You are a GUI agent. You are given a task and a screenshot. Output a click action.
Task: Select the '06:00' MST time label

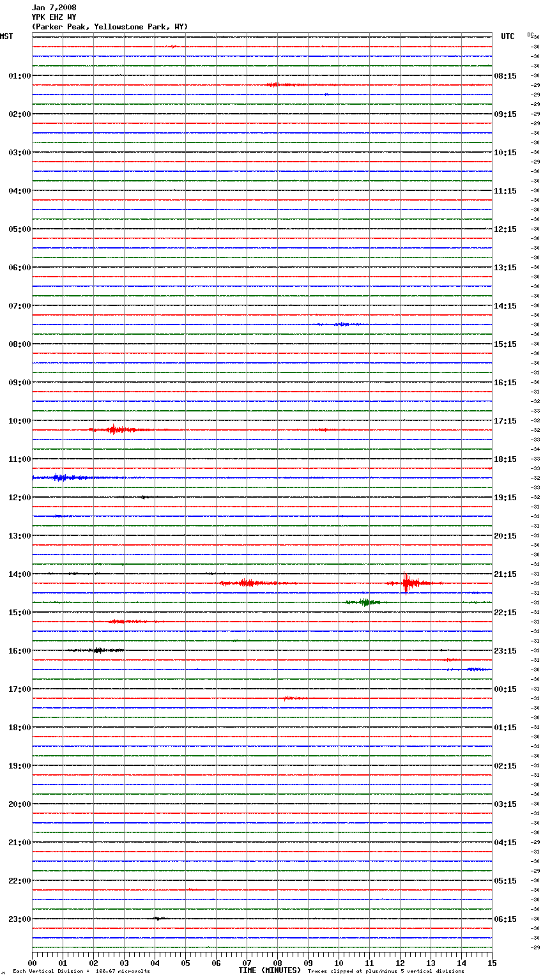pyautogui.click(x=20, y=268)
